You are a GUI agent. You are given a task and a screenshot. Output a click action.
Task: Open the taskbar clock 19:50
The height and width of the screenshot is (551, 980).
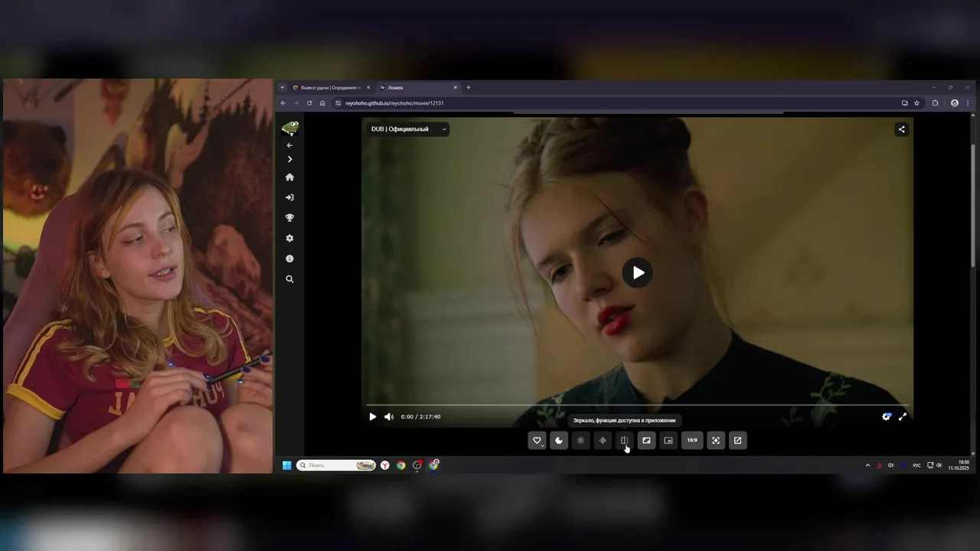[959, 465]
